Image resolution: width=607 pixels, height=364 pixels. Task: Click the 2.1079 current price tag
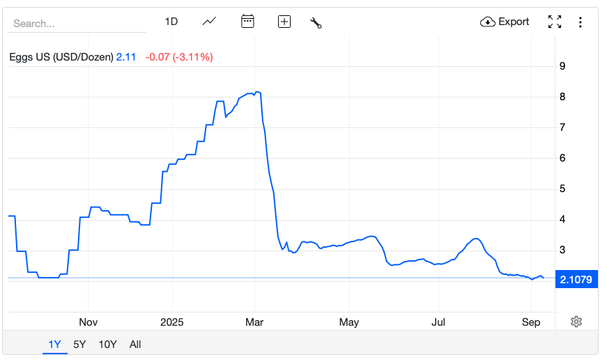click(576, 279)
